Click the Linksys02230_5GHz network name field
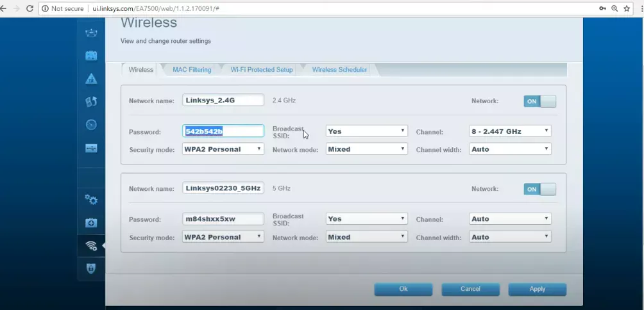 tap(223, 188)
